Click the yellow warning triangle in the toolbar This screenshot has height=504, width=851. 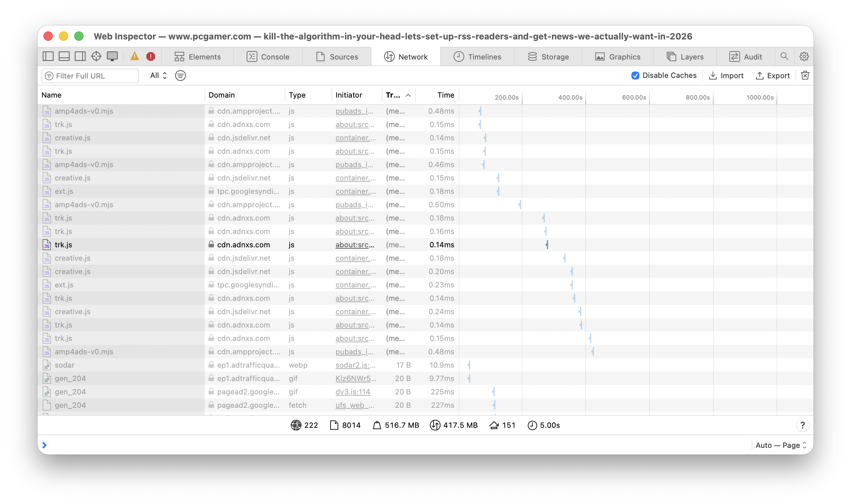134,56
